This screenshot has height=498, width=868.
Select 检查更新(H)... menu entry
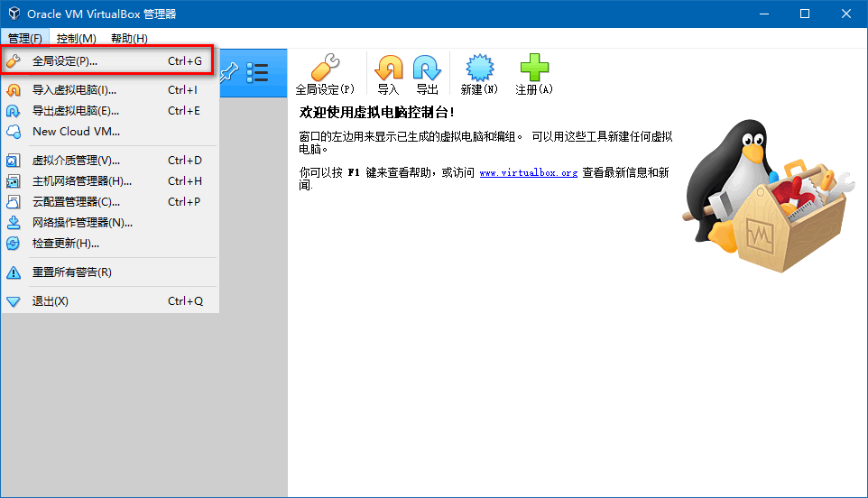tap(109, 244)
